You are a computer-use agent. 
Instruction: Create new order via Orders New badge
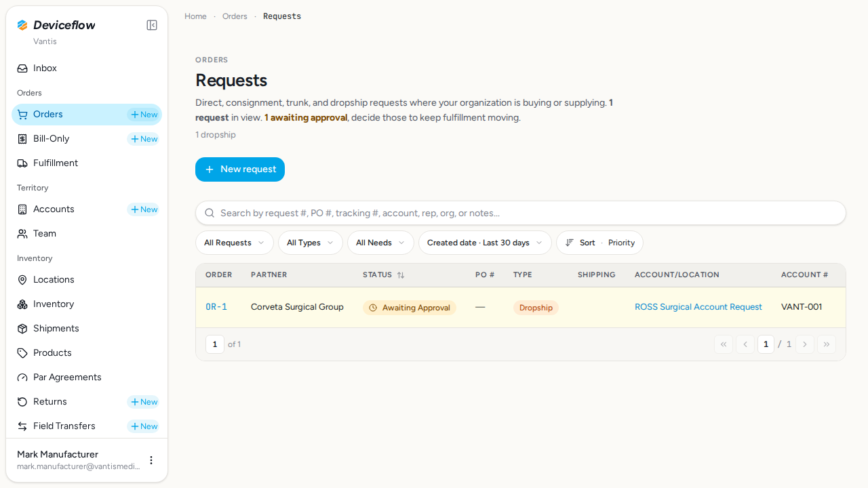tap(144, 115)
